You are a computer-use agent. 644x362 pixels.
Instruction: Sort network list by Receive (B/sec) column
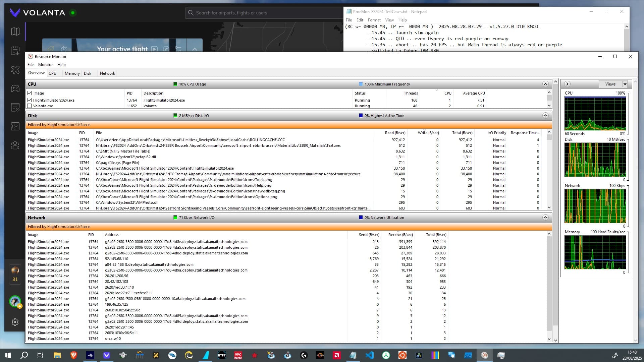point(398,235)
